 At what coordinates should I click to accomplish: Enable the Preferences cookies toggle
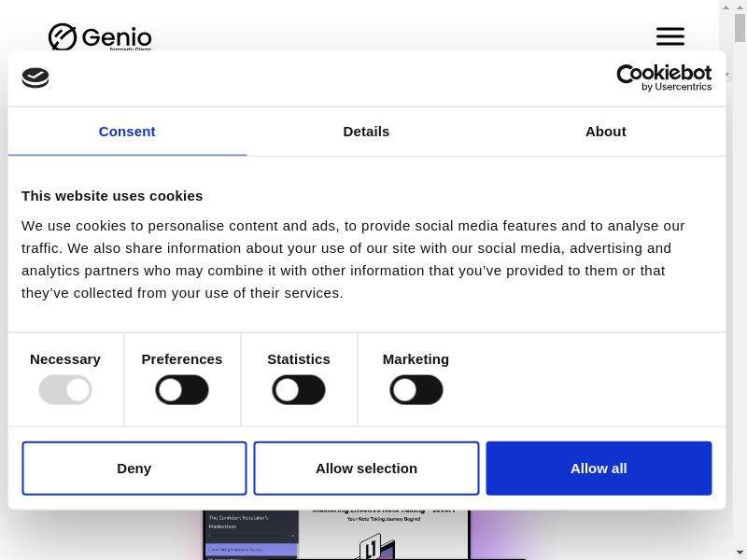[x=182, y=389]
